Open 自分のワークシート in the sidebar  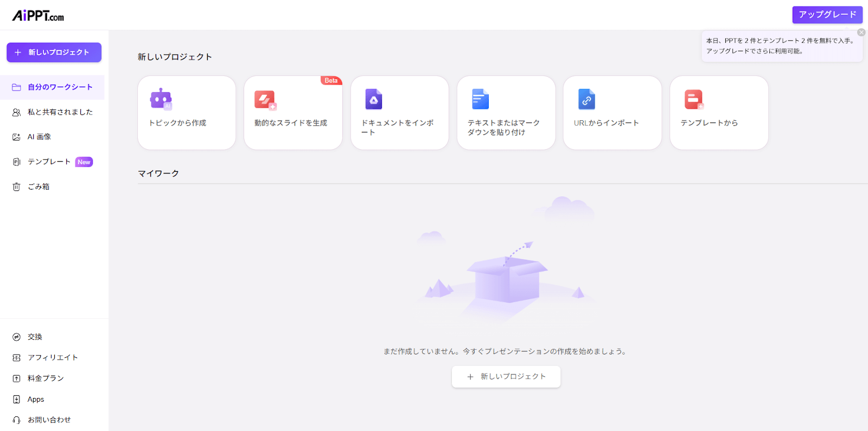(60, 87)
